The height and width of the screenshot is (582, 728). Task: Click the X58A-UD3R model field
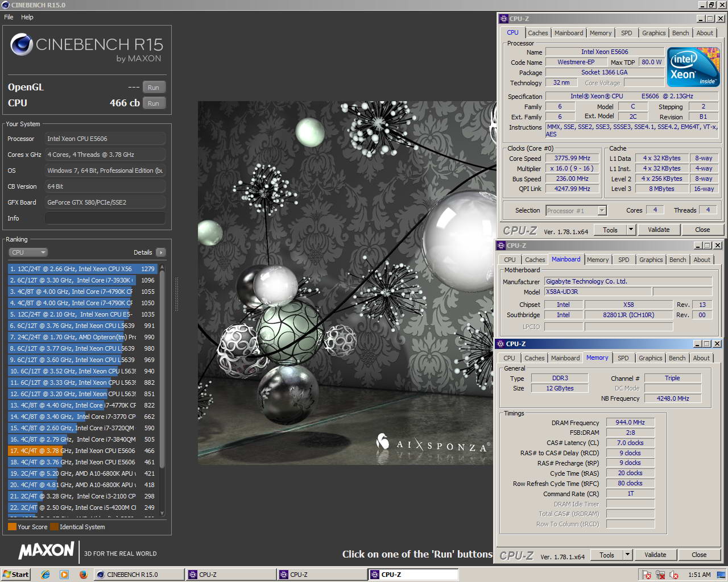pyautogui.click(x=597, y=292)
